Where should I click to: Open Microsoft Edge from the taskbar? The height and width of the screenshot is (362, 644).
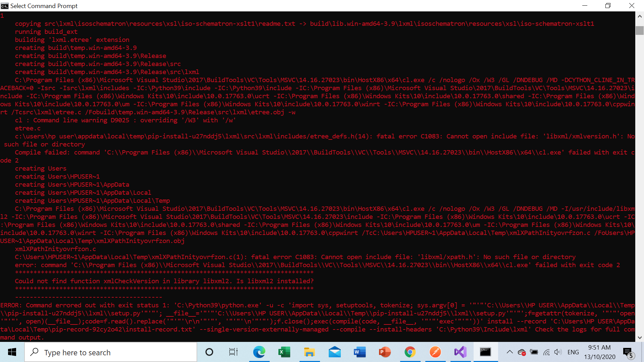click(x=259, y=352)
